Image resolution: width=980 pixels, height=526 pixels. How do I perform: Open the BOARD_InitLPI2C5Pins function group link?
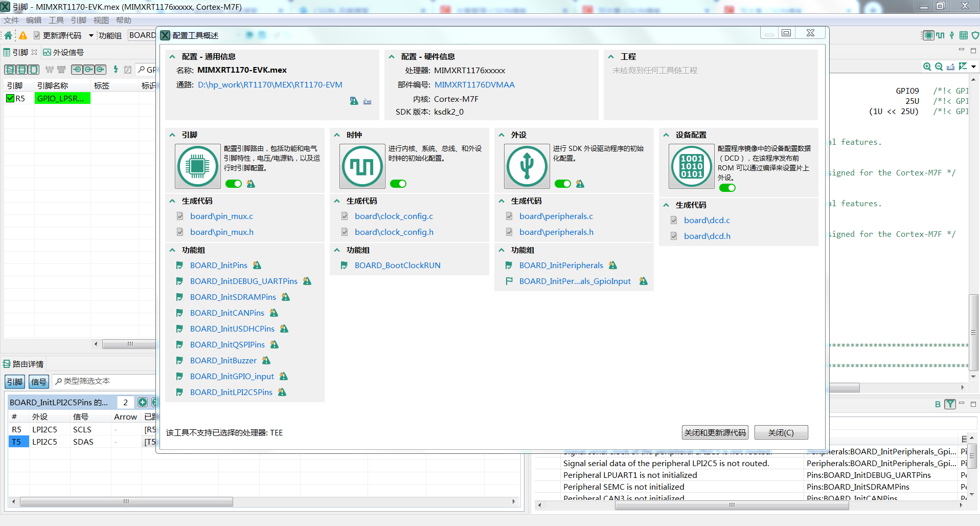click(231, 392)
